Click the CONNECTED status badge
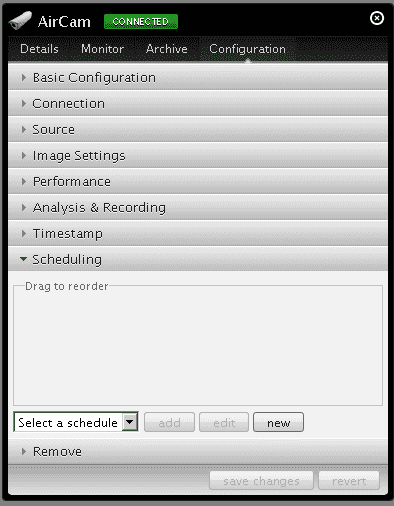This screenshot has width=394, height=506. click(141, 22)
